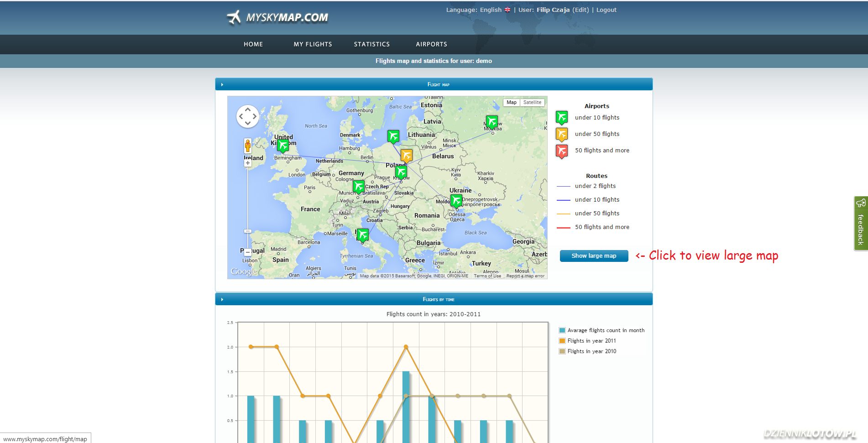Screen dimensions: 868x443
Task: Collapse the Flight map panel arrow
Action: coord(222,84)
